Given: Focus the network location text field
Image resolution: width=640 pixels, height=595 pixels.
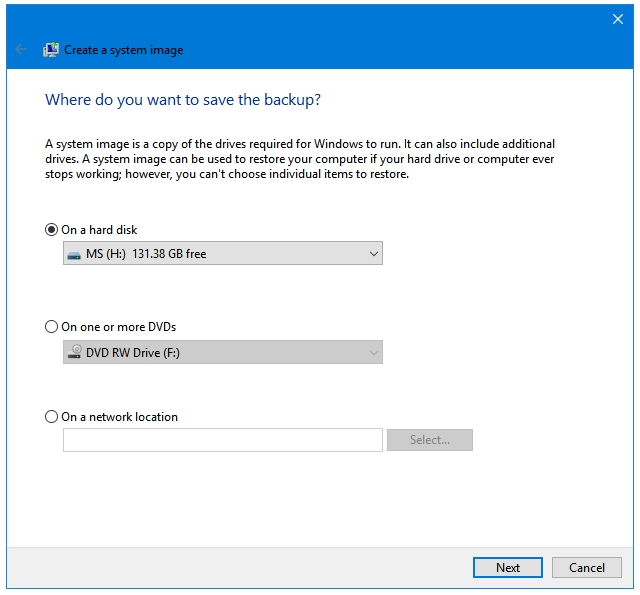Looking at the screenshot, I should [x=223, y=440].
